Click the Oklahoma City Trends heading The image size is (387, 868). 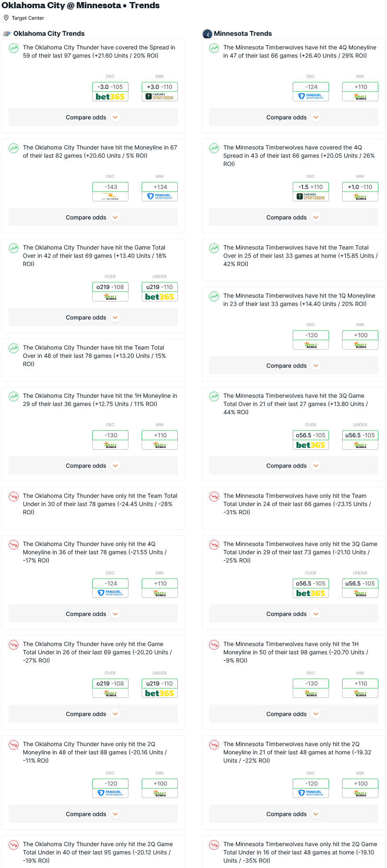coord(49,34)
